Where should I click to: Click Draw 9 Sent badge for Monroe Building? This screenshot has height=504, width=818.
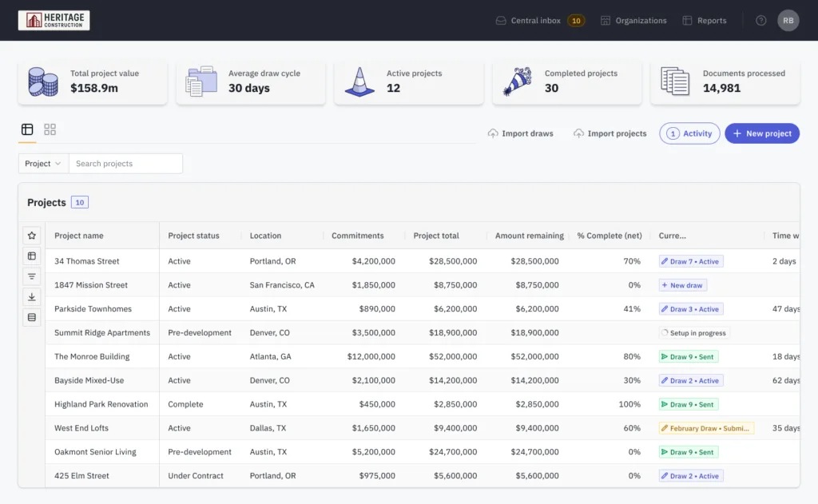689,357
